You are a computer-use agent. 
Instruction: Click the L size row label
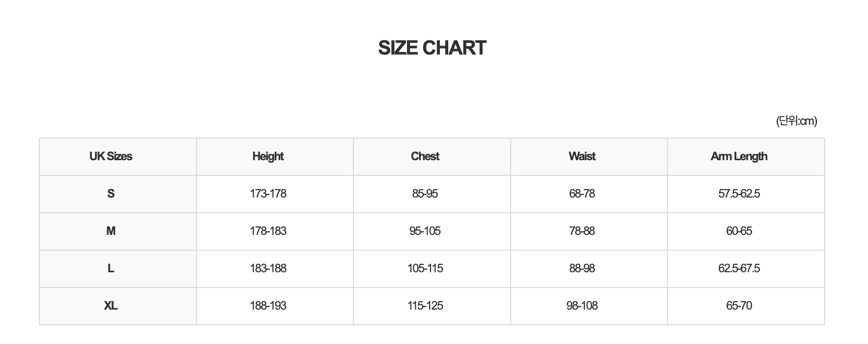(x=111, y=268)
